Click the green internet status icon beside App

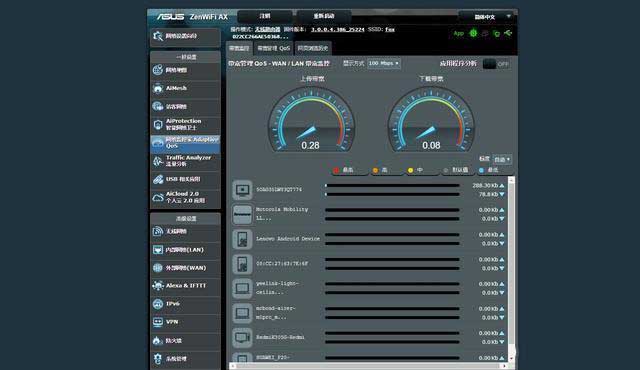click(x=473, y=33)
